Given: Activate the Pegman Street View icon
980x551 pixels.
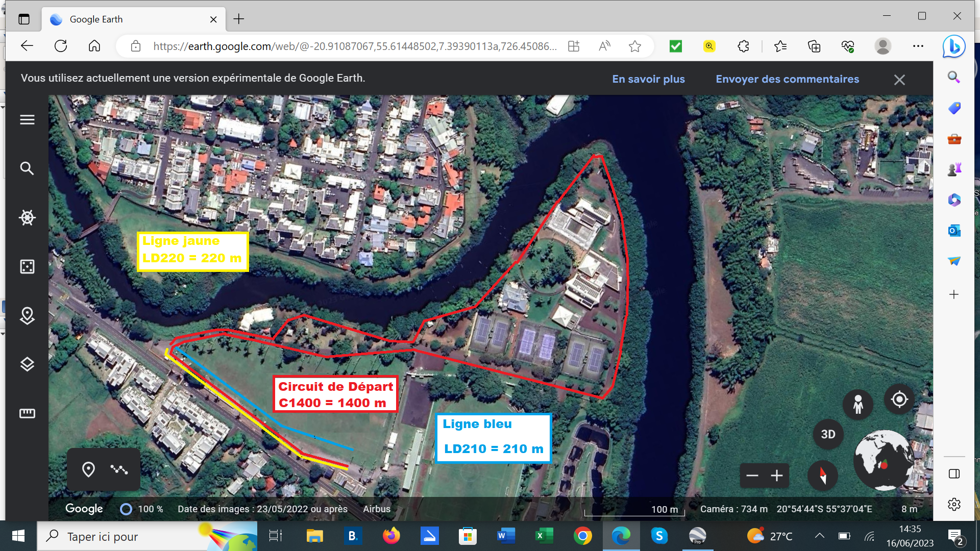Looking at the screenshot, I should coord(858,405).
